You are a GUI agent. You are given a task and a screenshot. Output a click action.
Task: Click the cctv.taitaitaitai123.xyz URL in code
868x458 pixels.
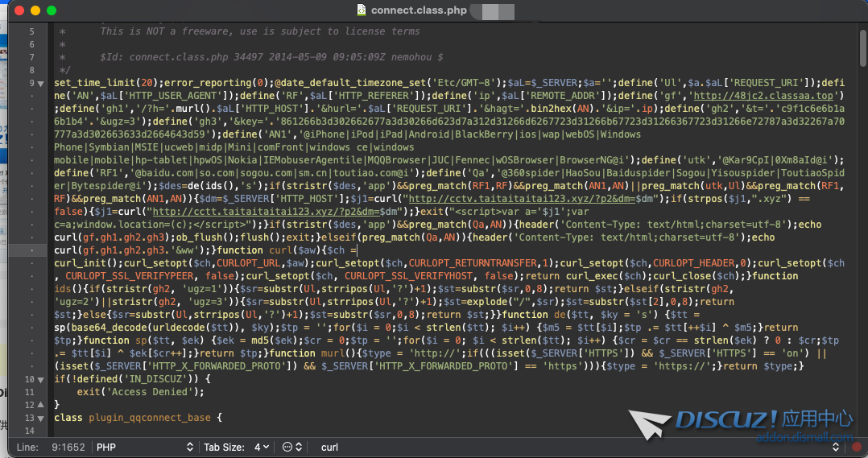[x=523, y=199]
